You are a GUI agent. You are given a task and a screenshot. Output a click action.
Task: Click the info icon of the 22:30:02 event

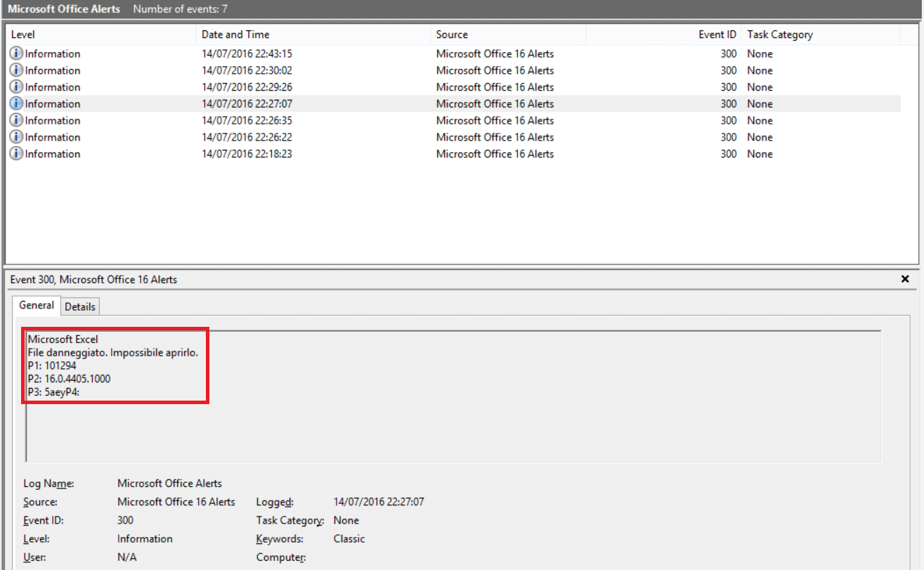point(17,70)
